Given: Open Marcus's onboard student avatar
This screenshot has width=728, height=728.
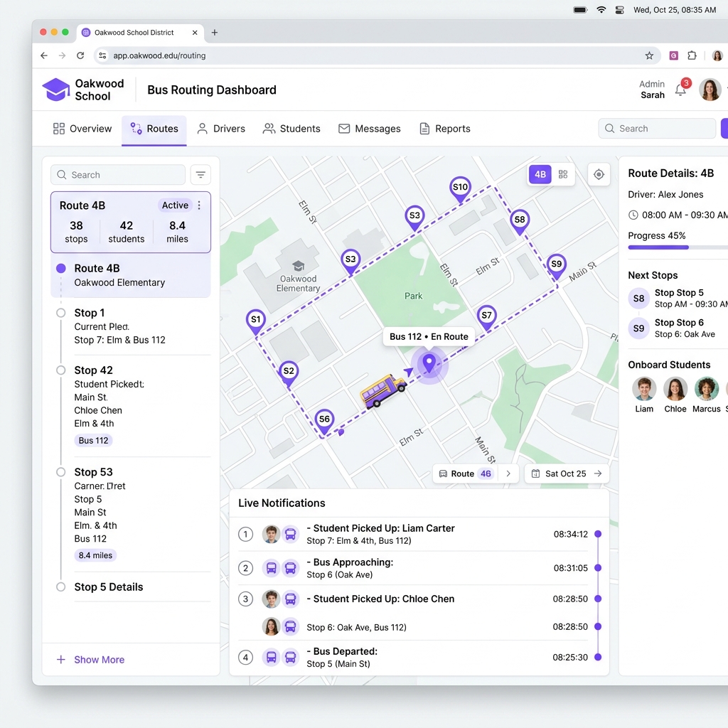Looking at the screenshot, I should [706, 389].
